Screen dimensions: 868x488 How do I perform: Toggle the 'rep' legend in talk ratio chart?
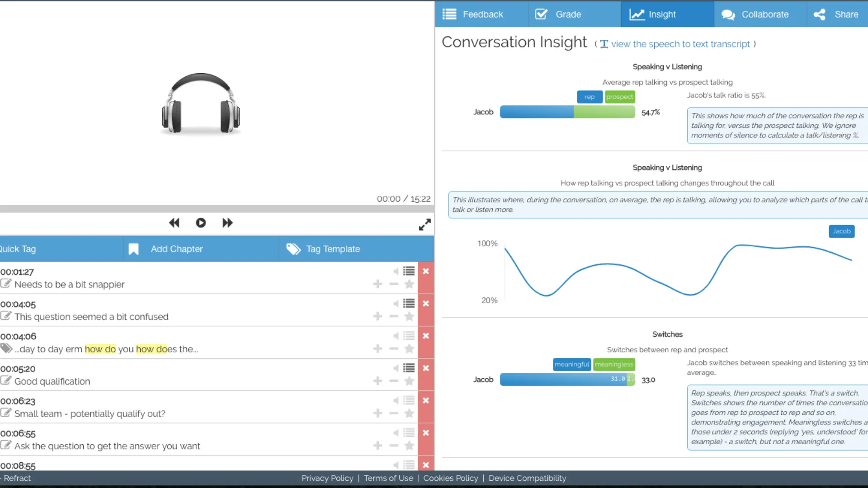click(x=589, y=97)
